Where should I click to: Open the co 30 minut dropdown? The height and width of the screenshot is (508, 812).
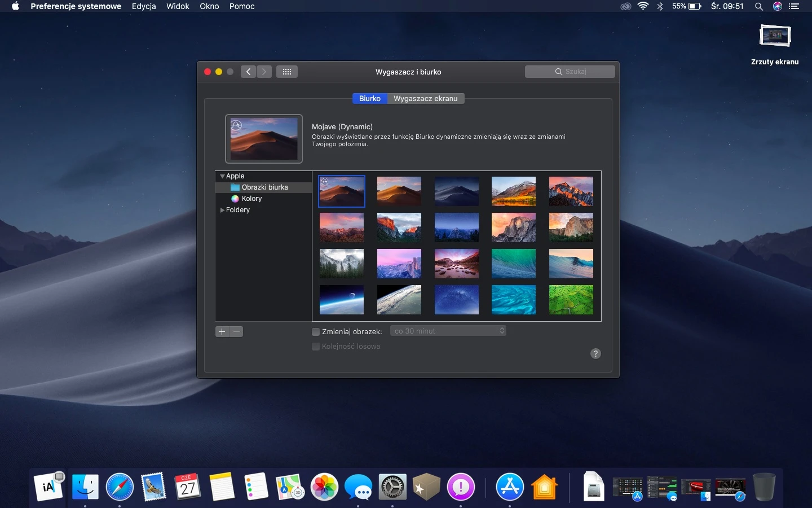448,331
